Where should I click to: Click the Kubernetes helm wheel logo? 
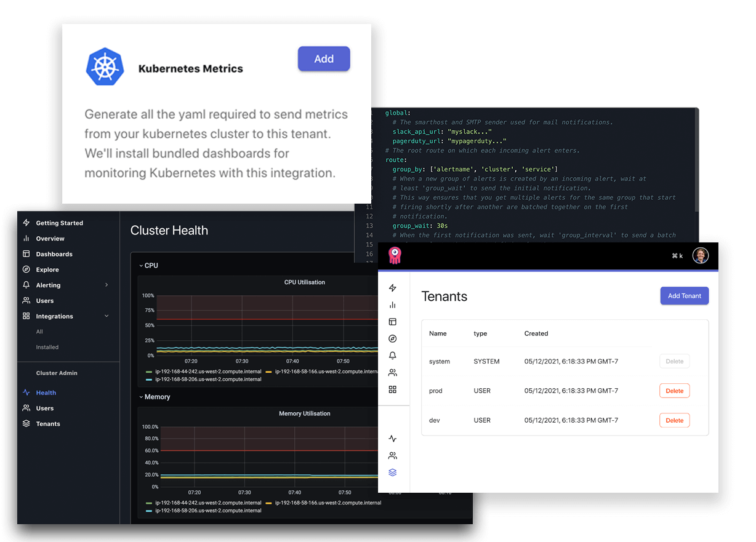coord(105,66)
